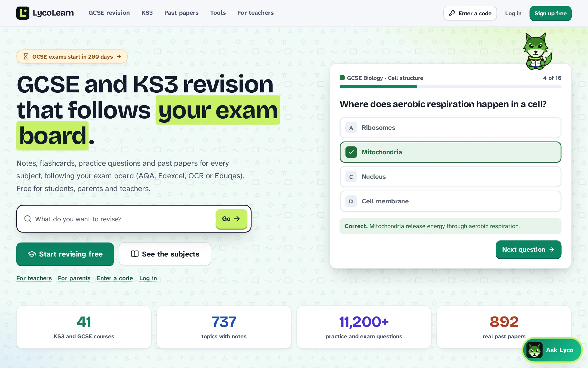Click the 4 of 10 counter
The width and height of the screenshot is (588, 368).
click(x=552, y=78)
